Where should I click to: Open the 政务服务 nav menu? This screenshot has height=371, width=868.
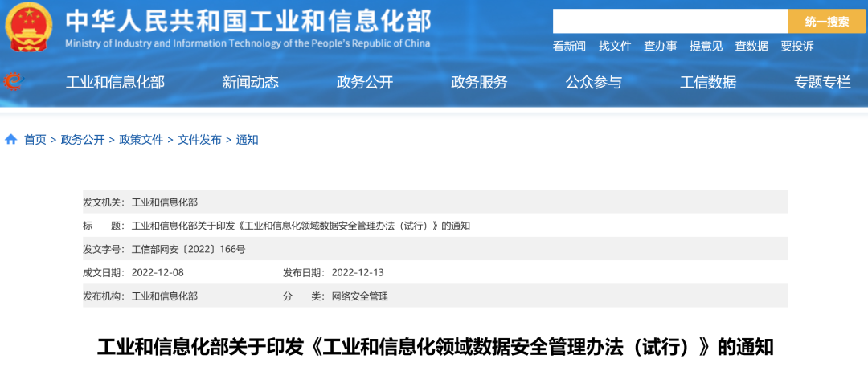pyautogui.click(x=479, y=83)
